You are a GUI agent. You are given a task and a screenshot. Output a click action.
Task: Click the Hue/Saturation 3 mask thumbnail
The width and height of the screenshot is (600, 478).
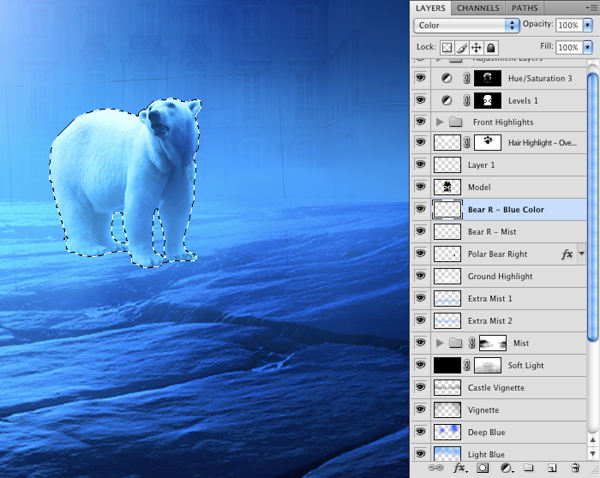(x=488, y=78)
